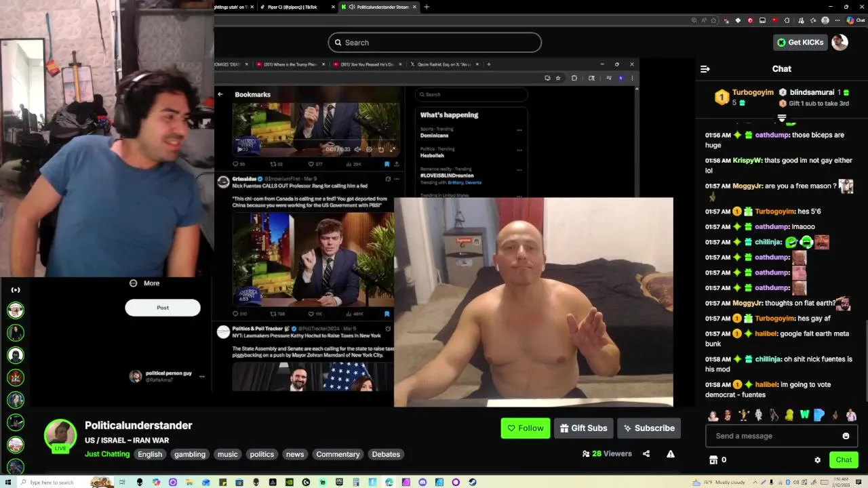The image size is (868, 488).
Task: Send message with green Chat button
Action: pyautogui.click(x=844, y=460)
